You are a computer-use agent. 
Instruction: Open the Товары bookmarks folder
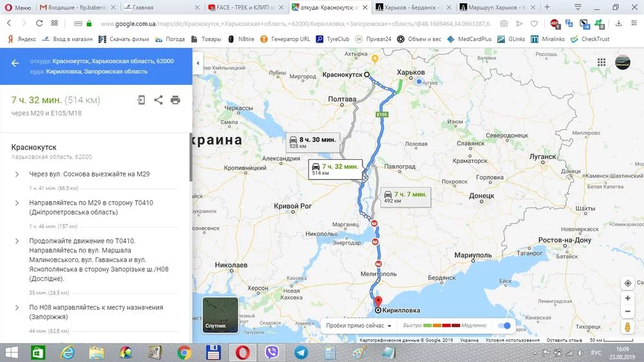pos(206,39)
